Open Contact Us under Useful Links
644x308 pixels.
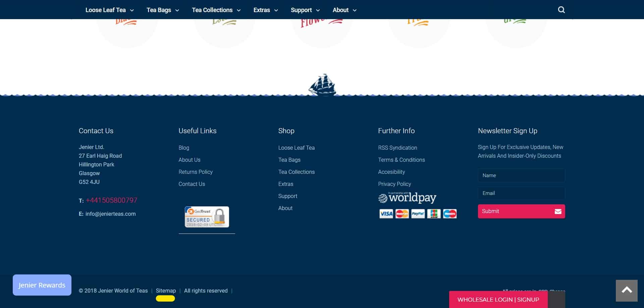click(192, 184)
